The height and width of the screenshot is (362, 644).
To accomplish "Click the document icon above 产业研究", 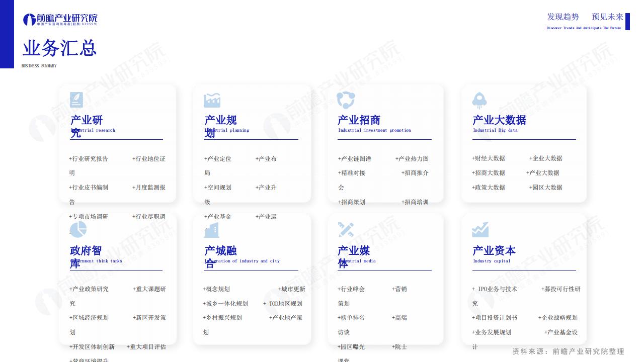I will point(76,100).
